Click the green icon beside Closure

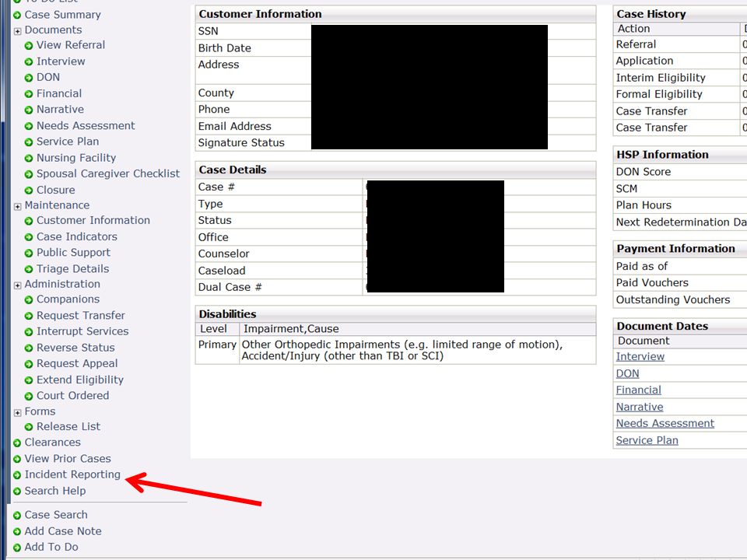(x=29, y=191)
